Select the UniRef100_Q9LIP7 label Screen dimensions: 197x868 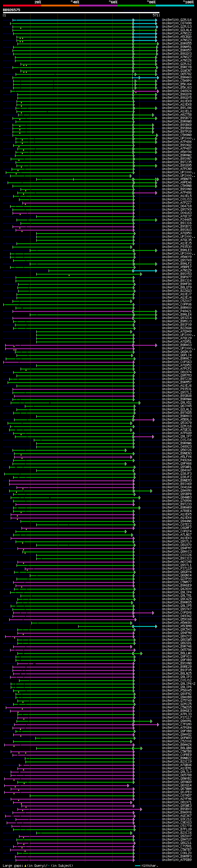coord(177,436)
